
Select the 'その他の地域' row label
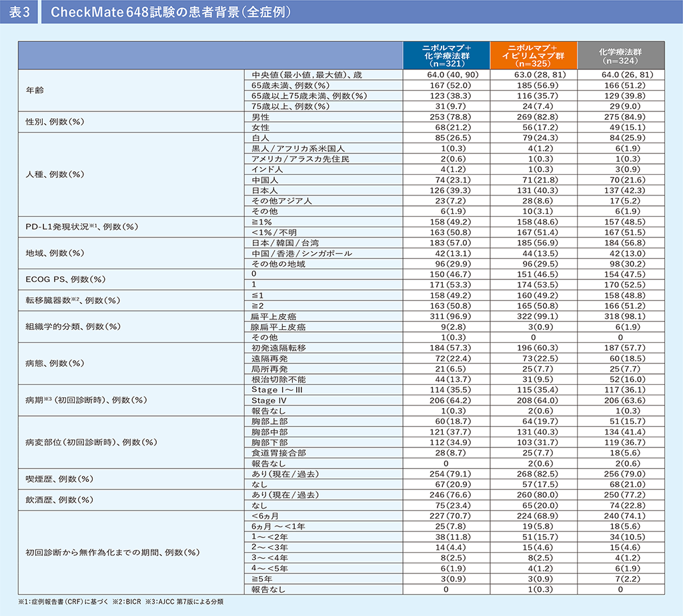278,264
